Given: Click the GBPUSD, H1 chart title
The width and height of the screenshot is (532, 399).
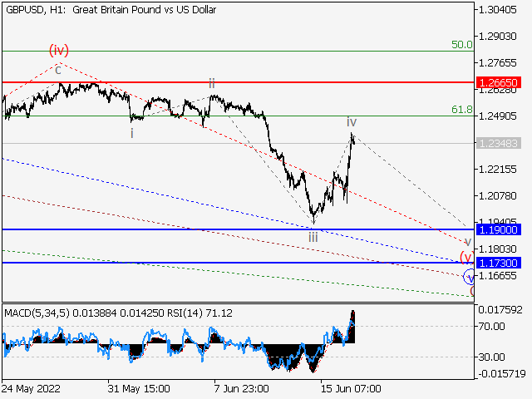Looking at the screenshot, I should pyautogui.click(x=111, y=10).
